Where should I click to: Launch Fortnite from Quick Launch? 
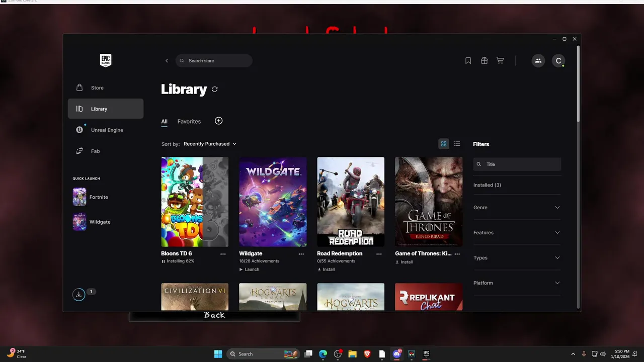pyautogui.click(x=91, y=197)
